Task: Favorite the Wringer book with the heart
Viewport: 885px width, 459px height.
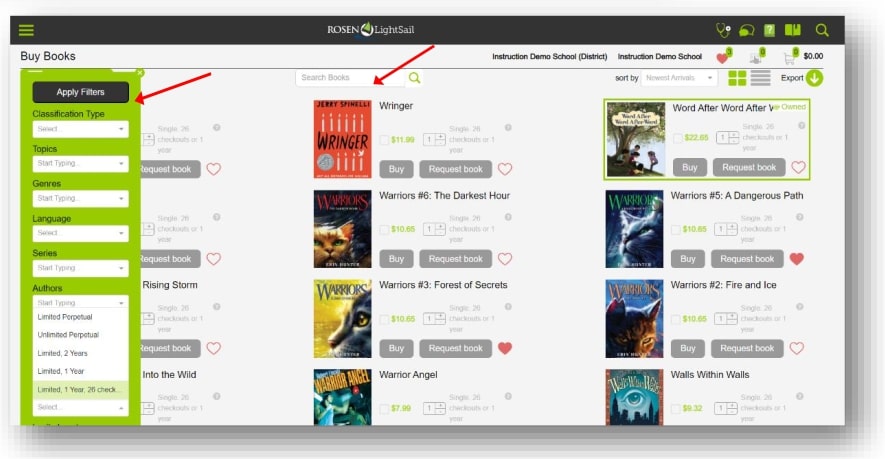Action: pos(505,169)
